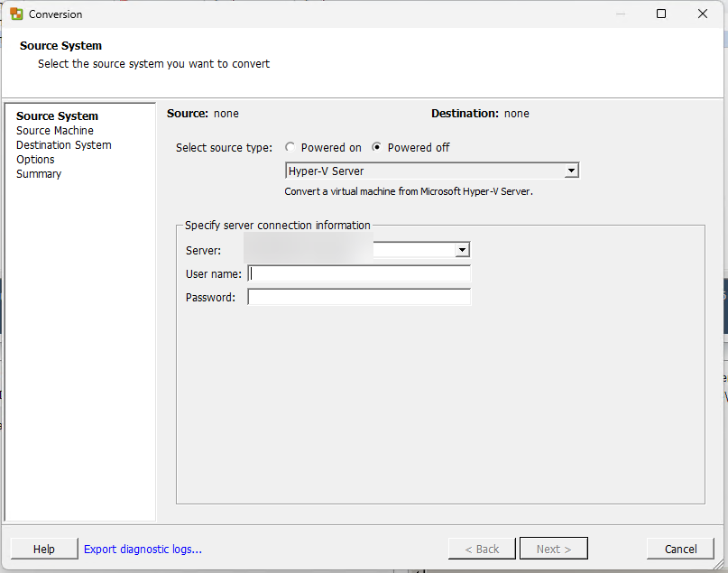
Task: Minimize the Conversion window
Action: 620,14
